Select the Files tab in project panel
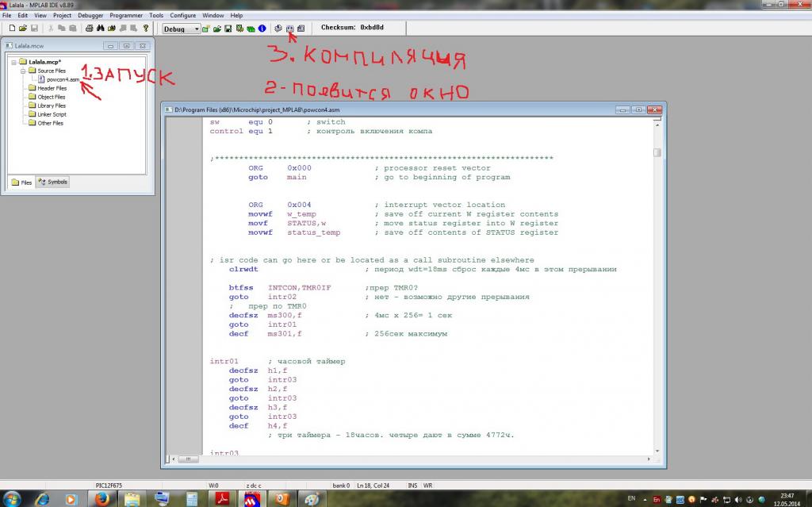 point(22,182)
